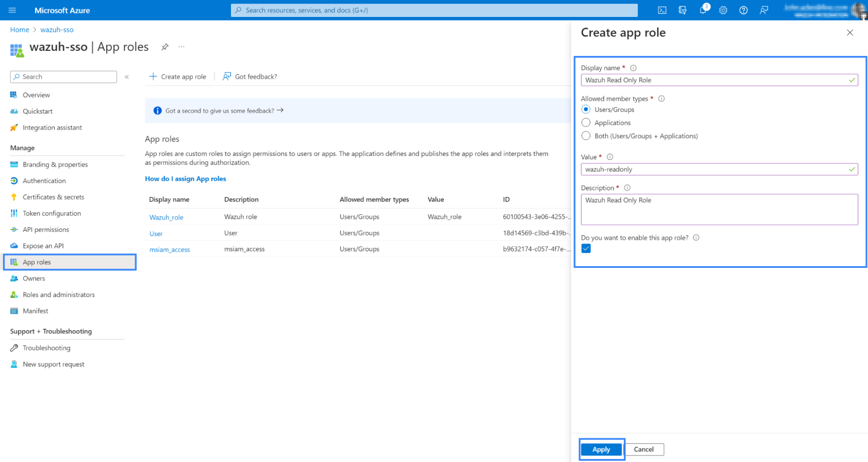Image resolution: width=868 pixels, height=462 pixels.
Task: Click the ID column header
Action: pos(506,199)
